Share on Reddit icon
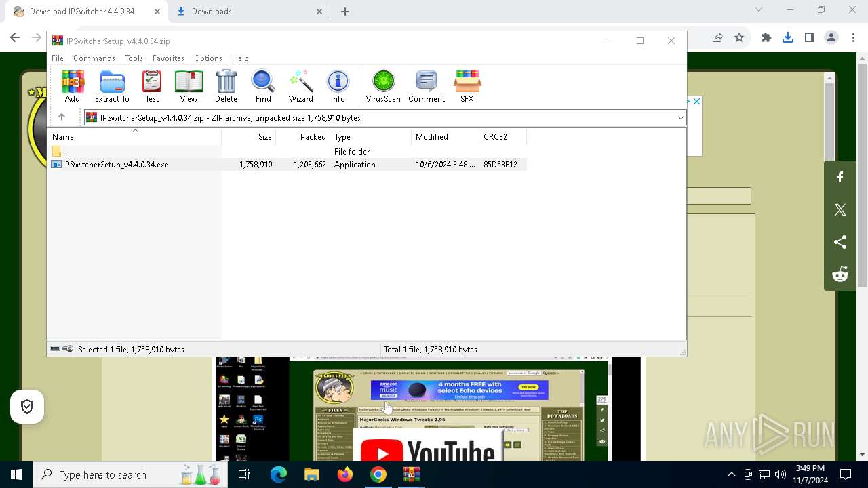 click(840, 274)
